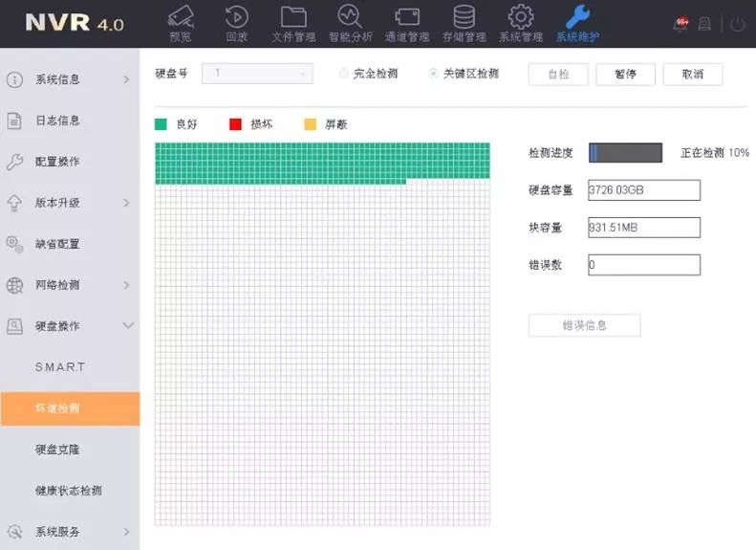This screenshot has width=756, height=550.
Task: Open the 预览 live preview camera icon
Action: tap(180, 17)
